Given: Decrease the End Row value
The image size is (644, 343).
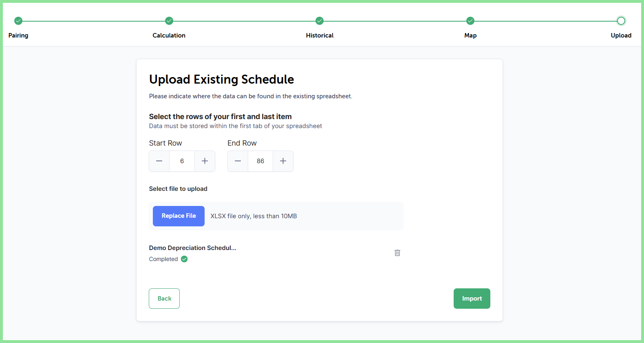Looking at the screenshot, I should [x=238, y=161].
